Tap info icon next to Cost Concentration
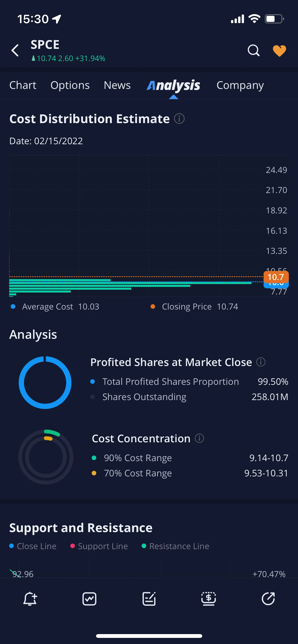This screenshot has width=298, height=644. coord(199,438)
